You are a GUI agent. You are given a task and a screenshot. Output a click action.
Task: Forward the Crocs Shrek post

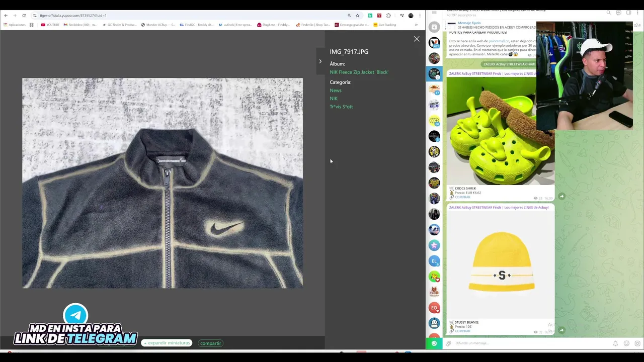tap(561, 196)
